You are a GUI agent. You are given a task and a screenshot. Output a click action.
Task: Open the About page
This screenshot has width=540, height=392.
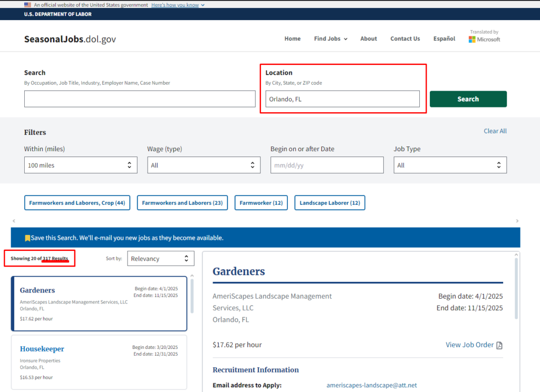pyautogui.click(x=369, y=38)
